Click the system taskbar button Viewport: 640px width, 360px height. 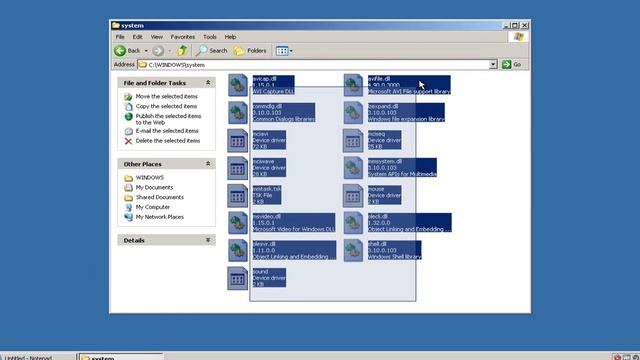(121, 357)
